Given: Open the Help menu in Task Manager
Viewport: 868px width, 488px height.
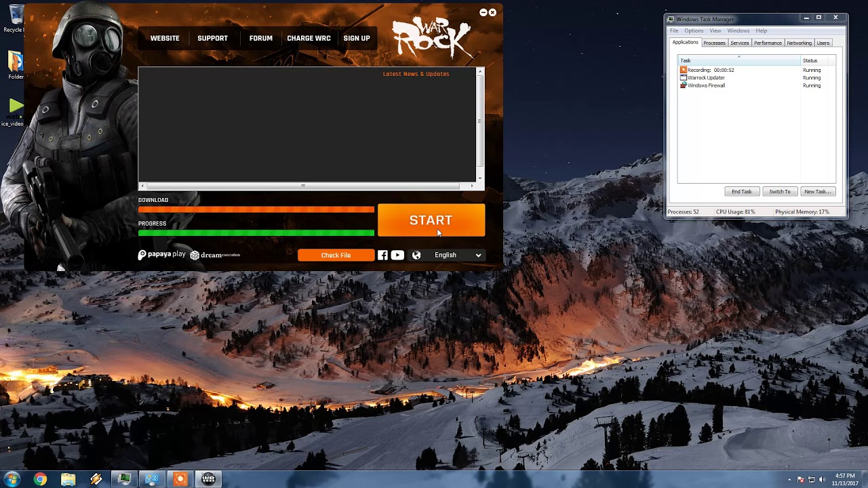Looking at the screenshot, I should pos(762,30).
